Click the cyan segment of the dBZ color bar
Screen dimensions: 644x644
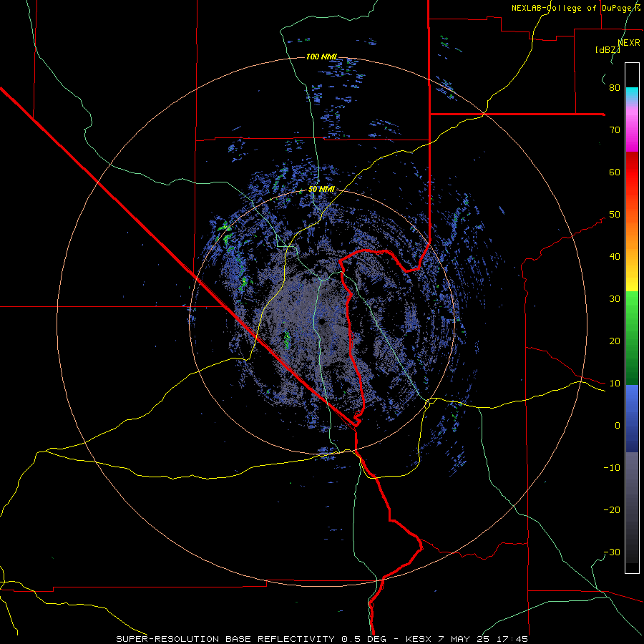[x=632, y=94]
